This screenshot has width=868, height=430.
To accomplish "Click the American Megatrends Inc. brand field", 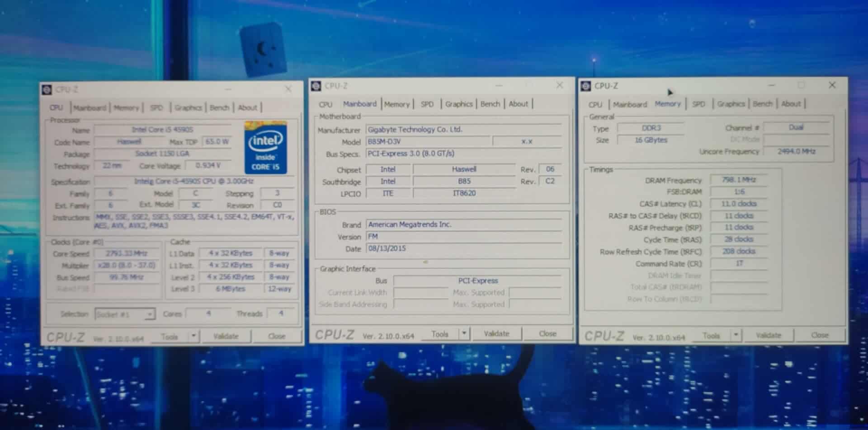I will click(463, 224).
